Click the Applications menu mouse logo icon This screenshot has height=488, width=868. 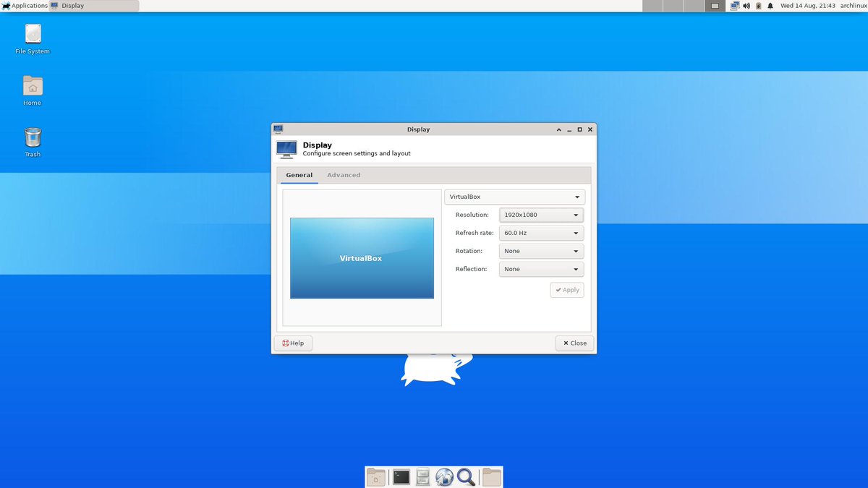point(6,6)
